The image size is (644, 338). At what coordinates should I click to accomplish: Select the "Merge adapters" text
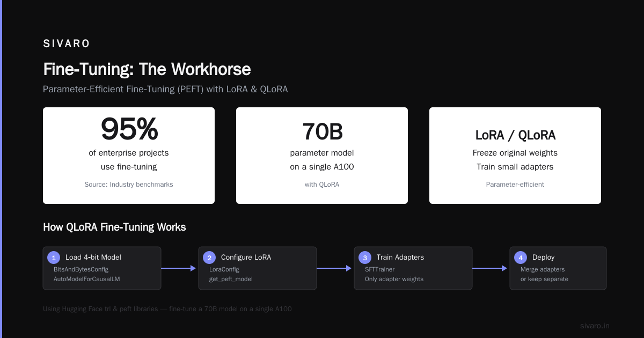click(x=543, y=269)
